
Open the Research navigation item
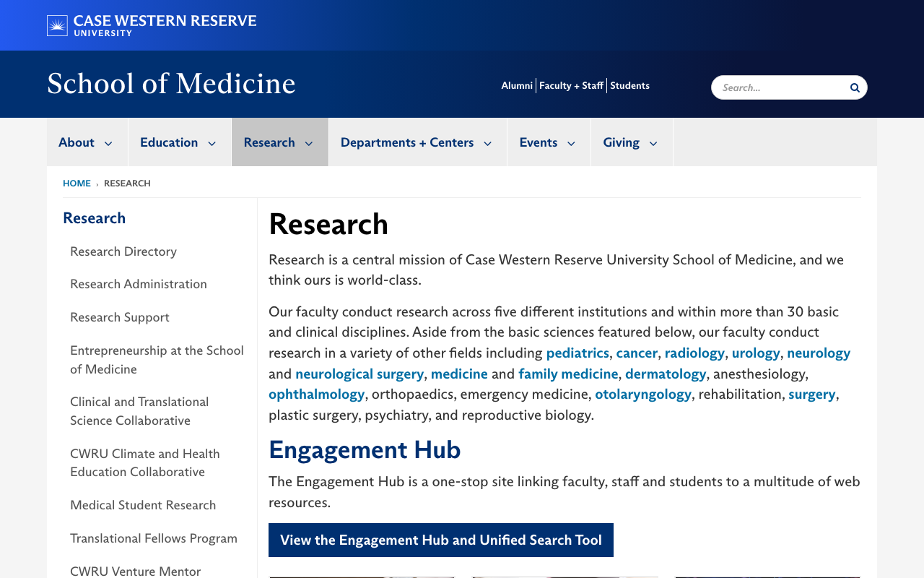point(269,142)
